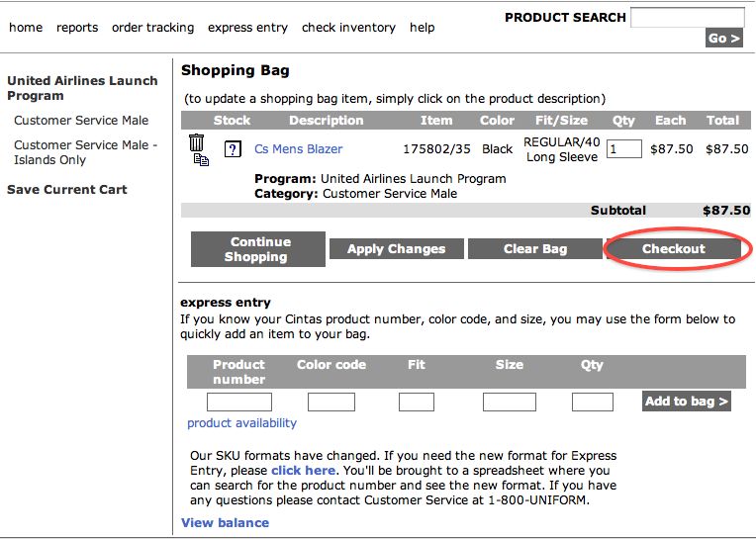Screen dimensions: 756x539
Task: Click the product availability link
Action: point(242,423)
